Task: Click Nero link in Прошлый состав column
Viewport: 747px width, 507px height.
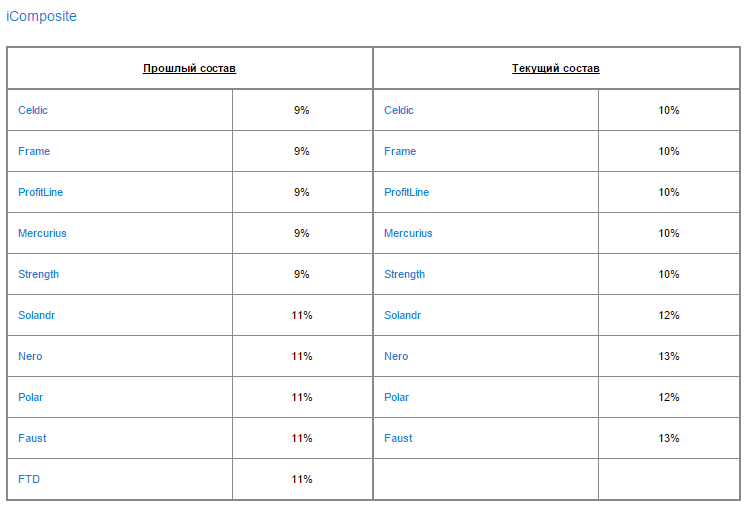Action: click(x=30, y=356)
